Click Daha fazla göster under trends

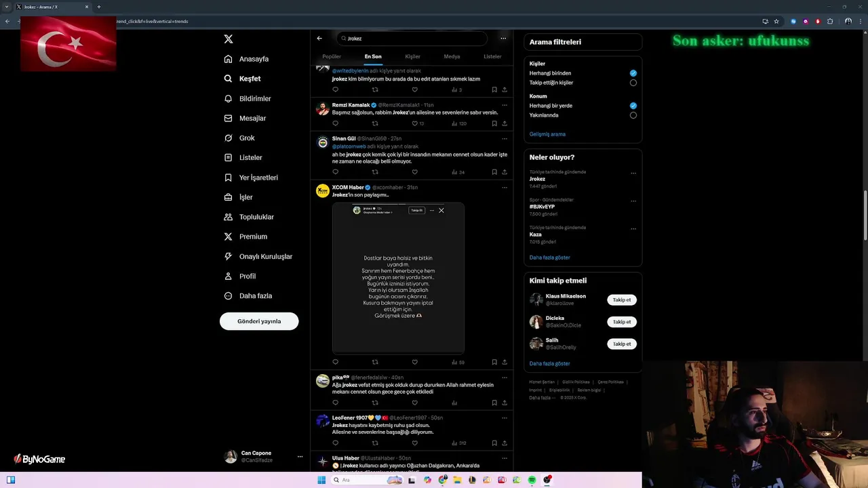point(550,258)
